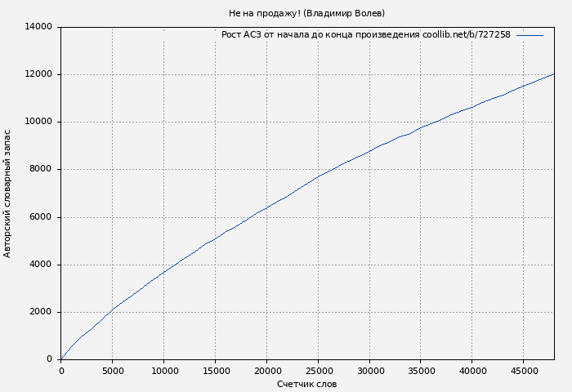Click the 40000 tick label on X-axis

[x=471, y=371]
